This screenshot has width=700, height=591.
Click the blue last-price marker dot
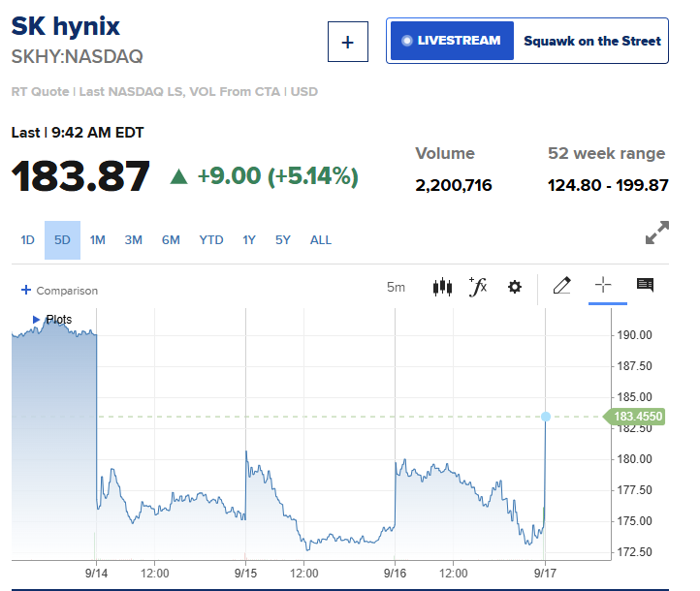click(546, 417)
